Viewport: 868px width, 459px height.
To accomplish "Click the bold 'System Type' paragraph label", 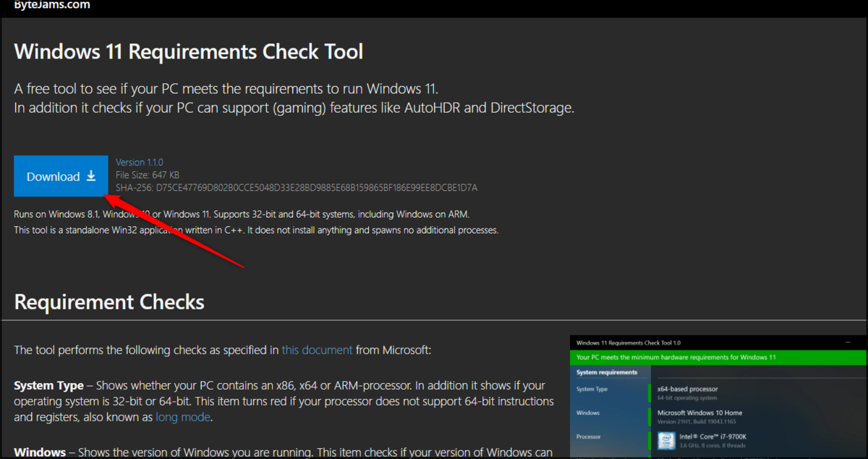I will tap(50, 386).
